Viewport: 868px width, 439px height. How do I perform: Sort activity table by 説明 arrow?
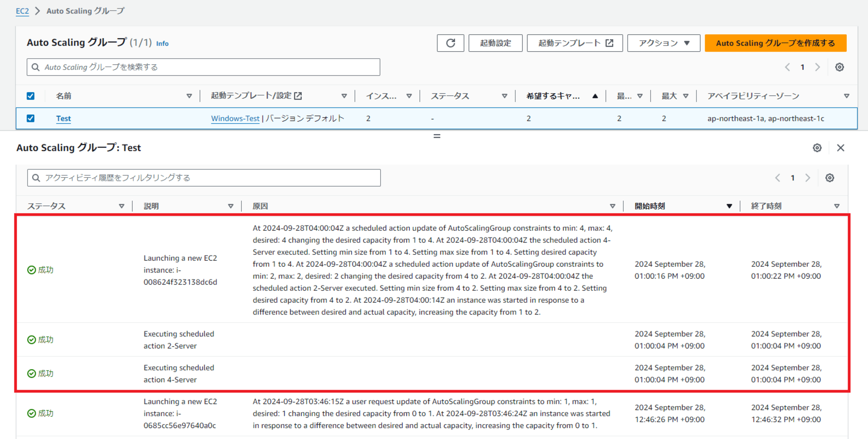click(x=230, y=206)
